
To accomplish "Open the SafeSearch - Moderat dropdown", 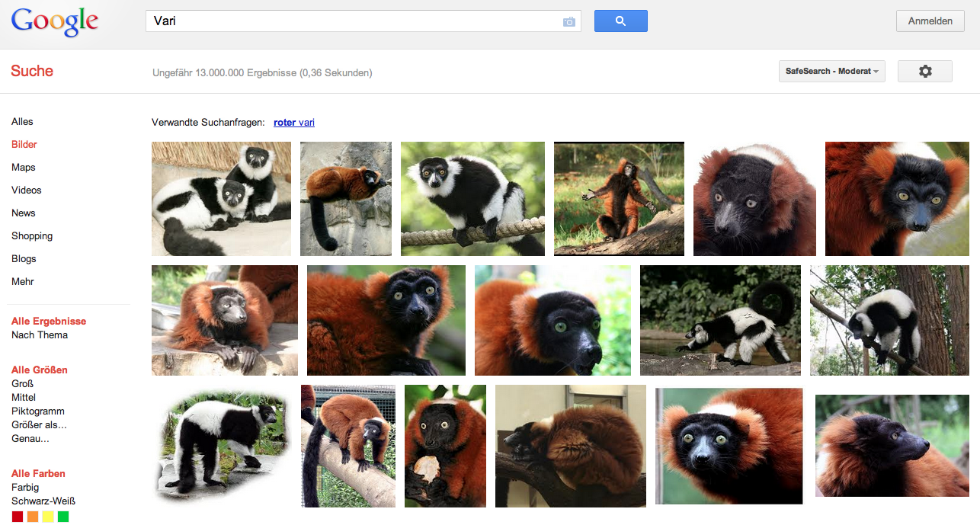I will point(831,71).
